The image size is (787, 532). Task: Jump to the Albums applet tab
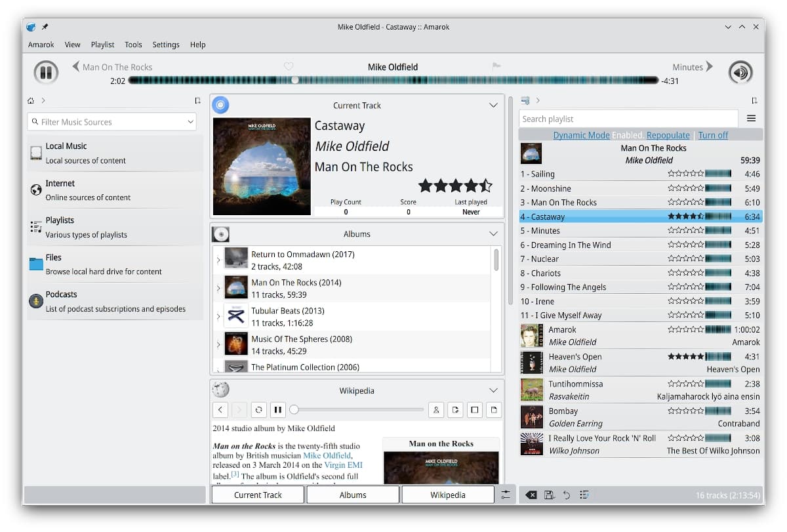click(353, 495)
